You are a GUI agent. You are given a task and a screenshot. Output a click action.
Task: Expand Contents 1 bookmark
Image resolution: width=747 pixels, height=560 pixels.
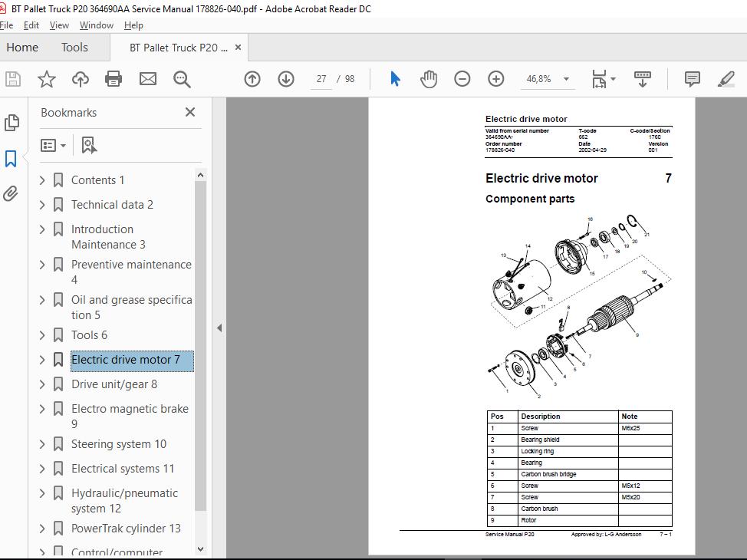42,180
